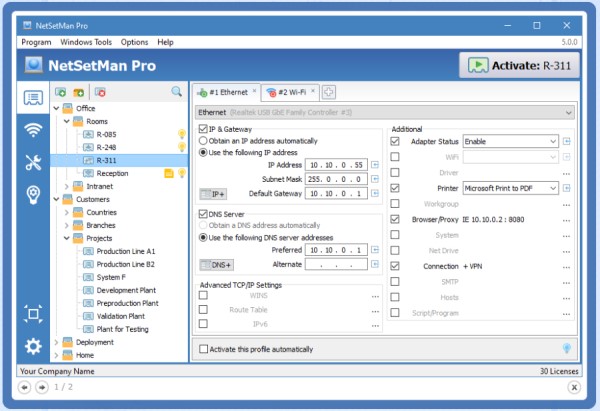Image resolution: width=600 pixels, height=411 pixels.
Task: Open the Program menu
Action: tap(36, 42)
